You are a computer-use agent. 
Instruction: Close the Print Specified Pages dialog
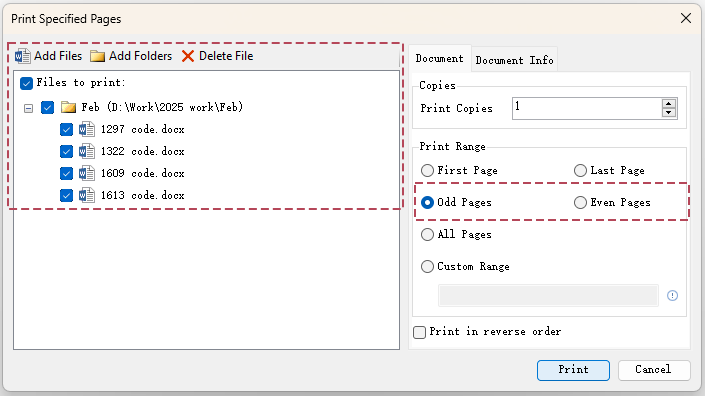pos(686,18)
